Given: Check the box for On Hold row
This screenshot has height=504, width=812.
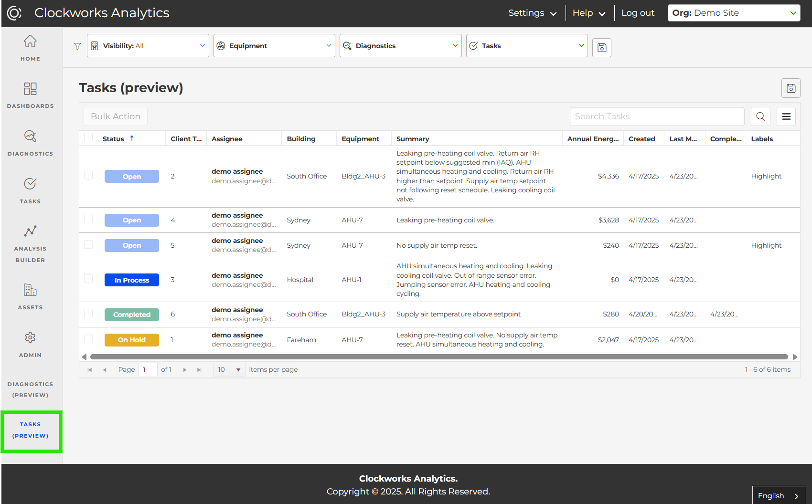Looking at the screenshot, I should pos(88,339).
